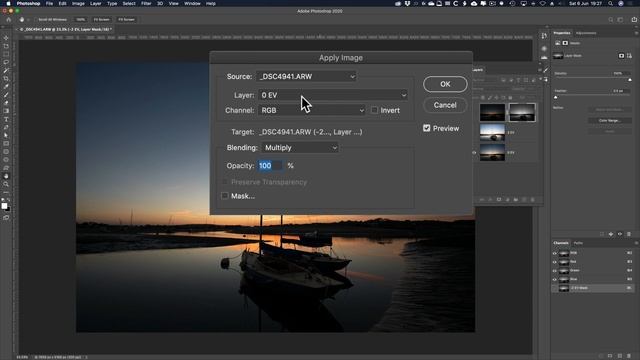Switch to the Adjustments tab
Viewport: 640px width, 360px height.
[x=586, y=33]
